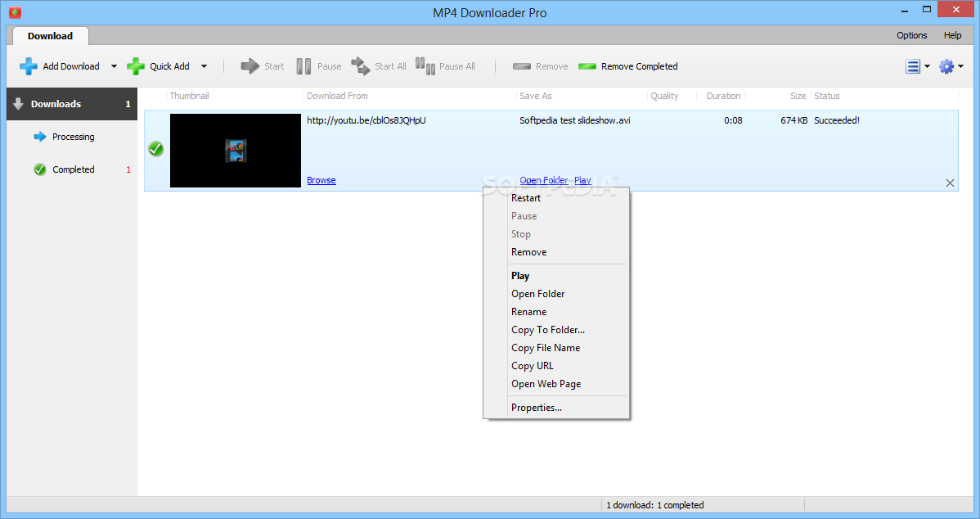This screenshot has width=980, height=519.
Task: Open the settings gear dropdown arrow
Action: tap(960, 66)
